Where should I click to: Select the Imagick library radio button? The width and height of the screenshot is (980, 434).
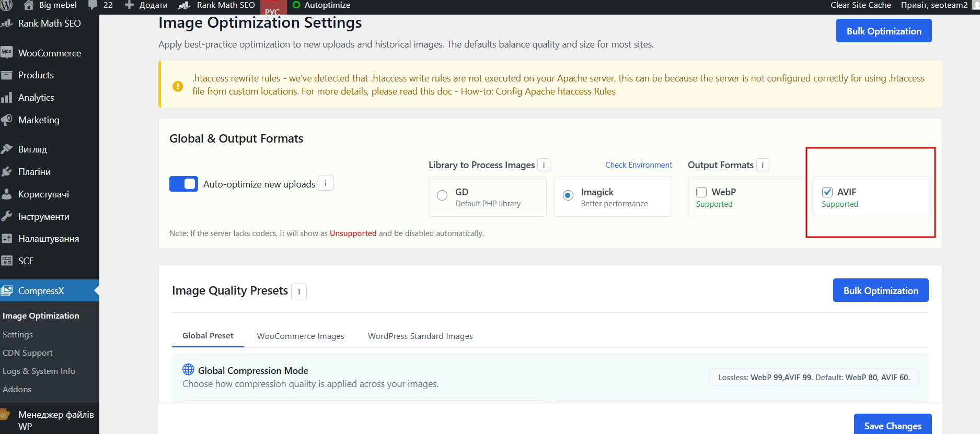click(x=568, y=195)
